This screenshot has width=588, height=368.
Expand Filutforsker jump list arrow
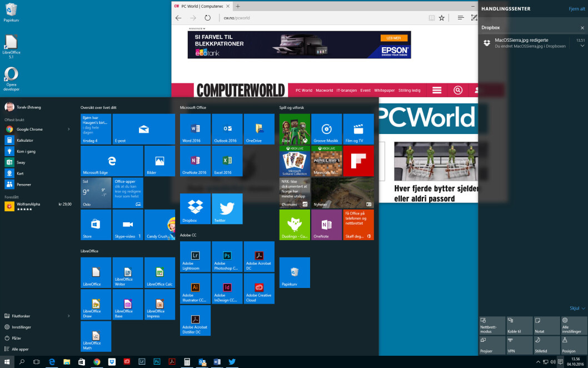point(68,316)
